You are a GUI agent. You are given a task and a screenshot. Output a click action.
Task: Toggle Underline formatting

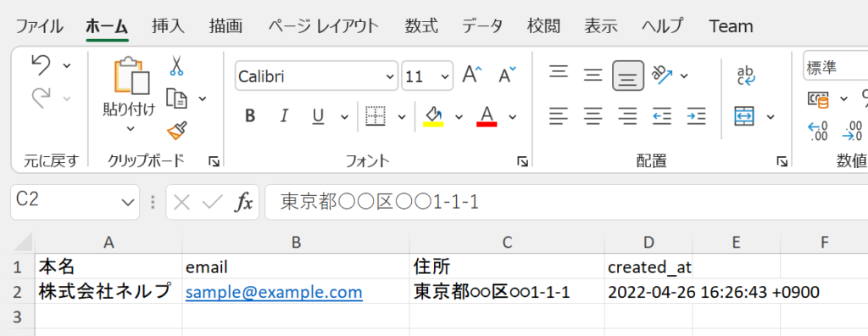pyautogui.click(x=318, y=116)
